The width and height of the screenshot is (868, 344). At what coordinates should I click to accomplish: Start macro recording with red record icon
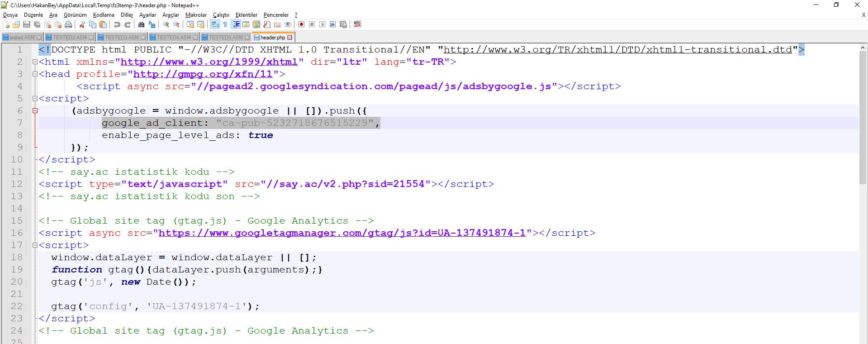pyautogui.click(x=301, y=24)
